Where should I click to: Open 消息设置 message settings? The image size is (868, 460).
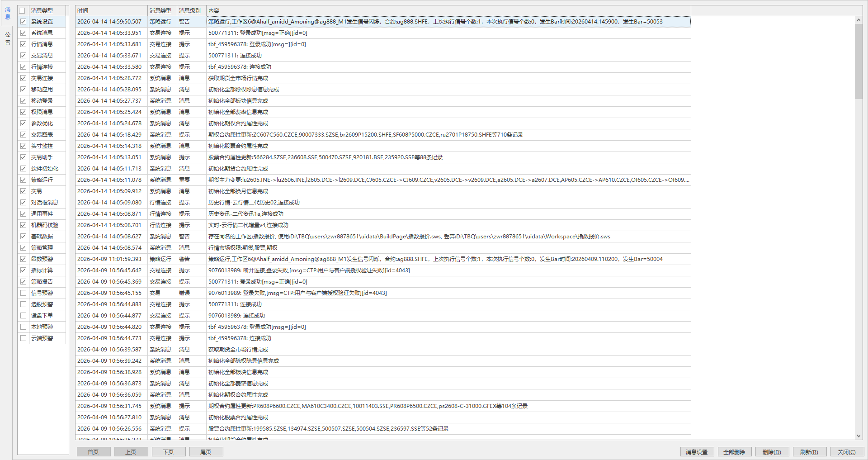[x=697, y=452]
